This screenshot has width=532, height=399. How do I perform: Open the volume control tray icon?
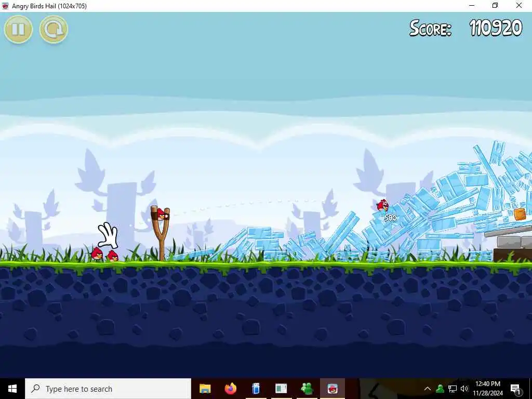point(464,389)
